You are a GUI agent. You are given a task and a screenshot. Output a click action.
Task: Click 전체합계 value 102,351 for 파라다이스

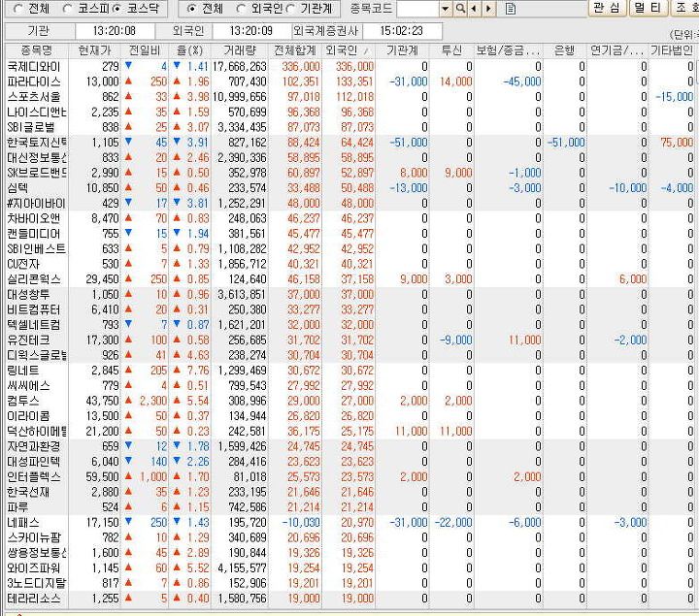click(301, 81)
